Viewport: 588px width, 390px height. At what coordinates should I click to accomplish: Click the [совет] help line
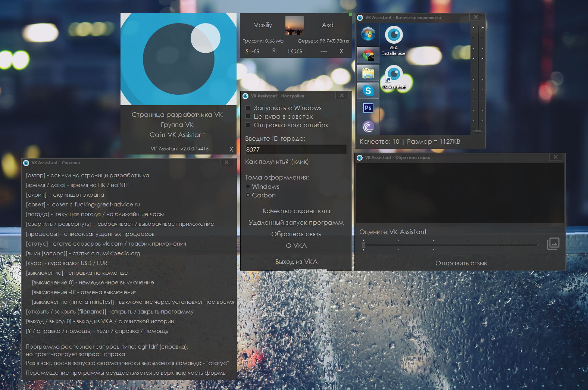pyautogui.click(x=83, y=205)
